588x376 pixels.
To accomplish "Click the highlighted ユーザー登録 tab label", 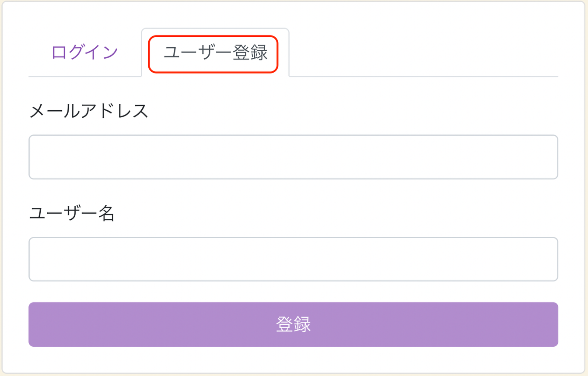I will 215,53.
